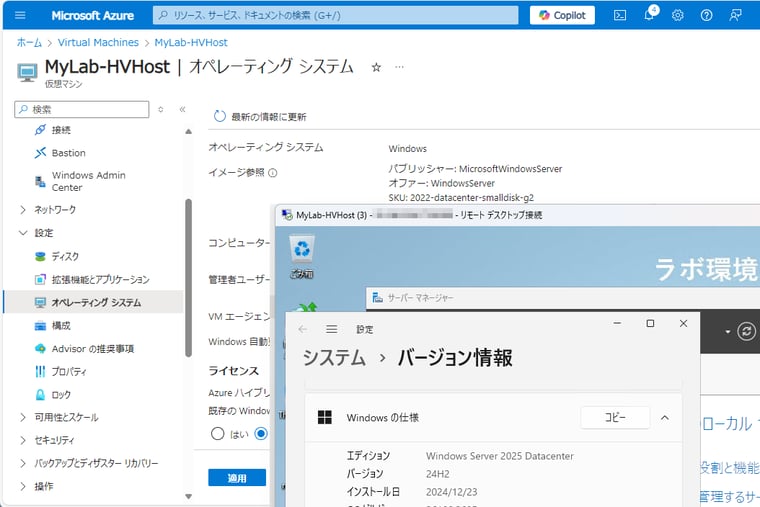The width and height of the screenshot is (760, 507).
Task: Click the Server Manager refresh icon
Action: click(746, 332)
